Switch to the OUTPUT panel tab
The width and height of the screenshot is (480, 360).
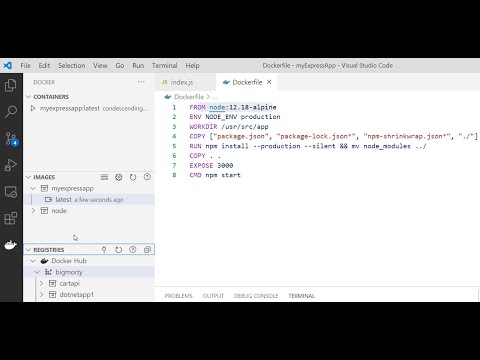pos(213,296)
